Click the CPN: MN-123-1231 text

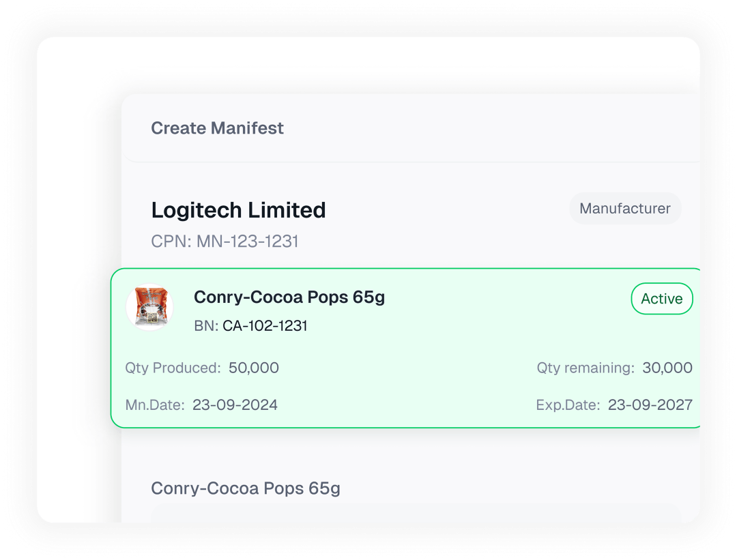(x=225, y=241)
